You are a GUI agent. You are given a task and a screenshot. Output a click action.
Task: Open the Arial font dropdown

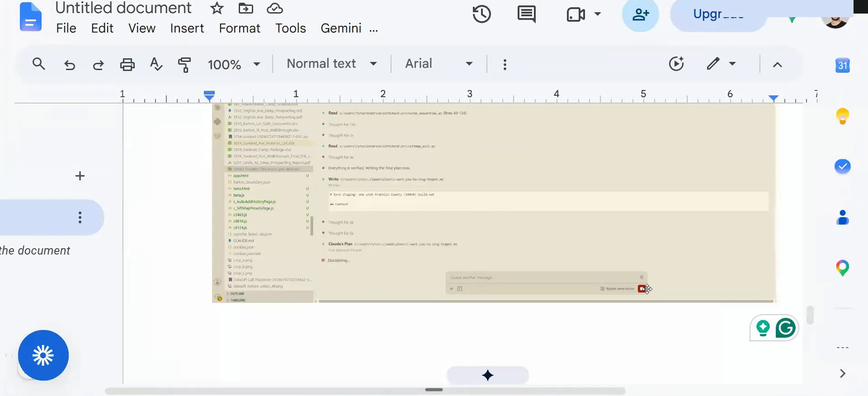click(x=439, y=64)
